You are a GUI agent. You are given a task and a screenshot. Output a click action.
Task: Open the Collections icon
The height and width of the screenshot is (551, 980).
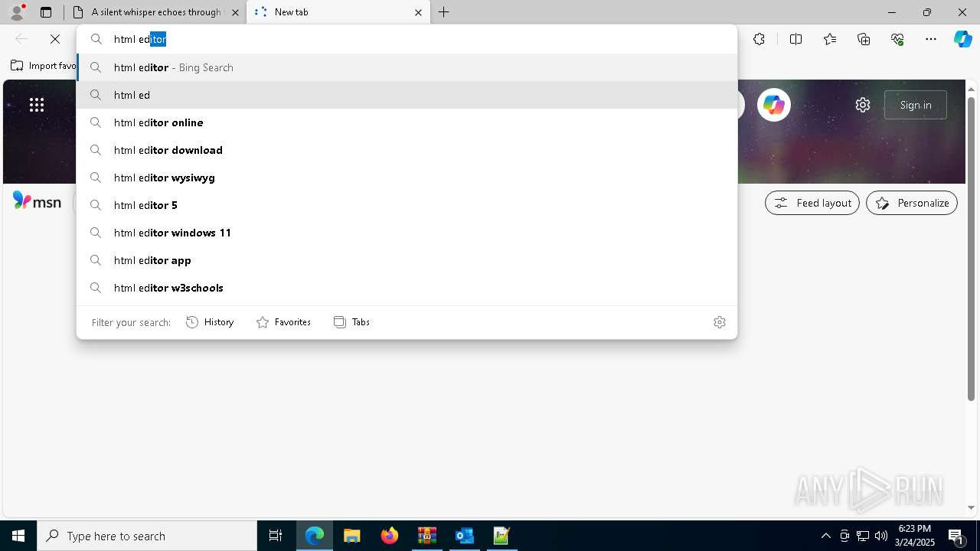click(864, 39)
